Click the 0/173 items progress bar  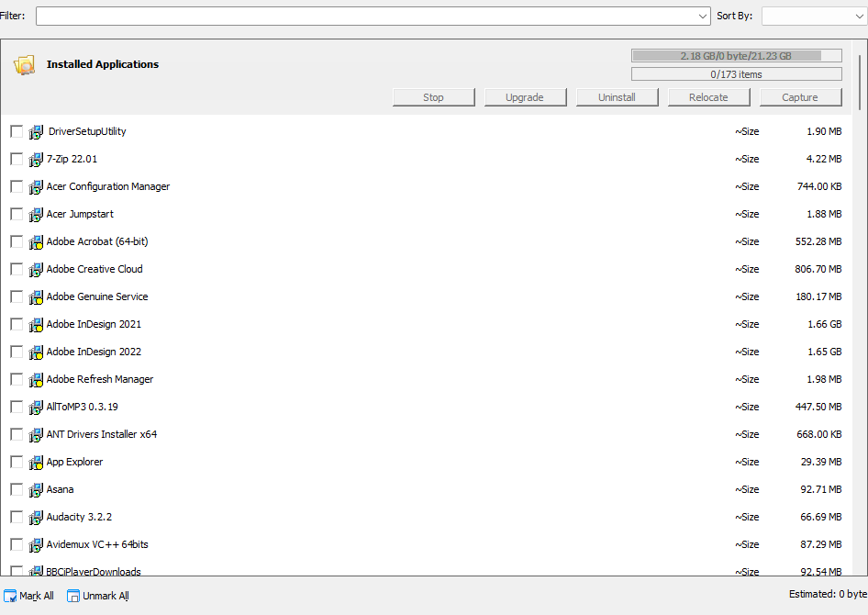pos(736,73)
